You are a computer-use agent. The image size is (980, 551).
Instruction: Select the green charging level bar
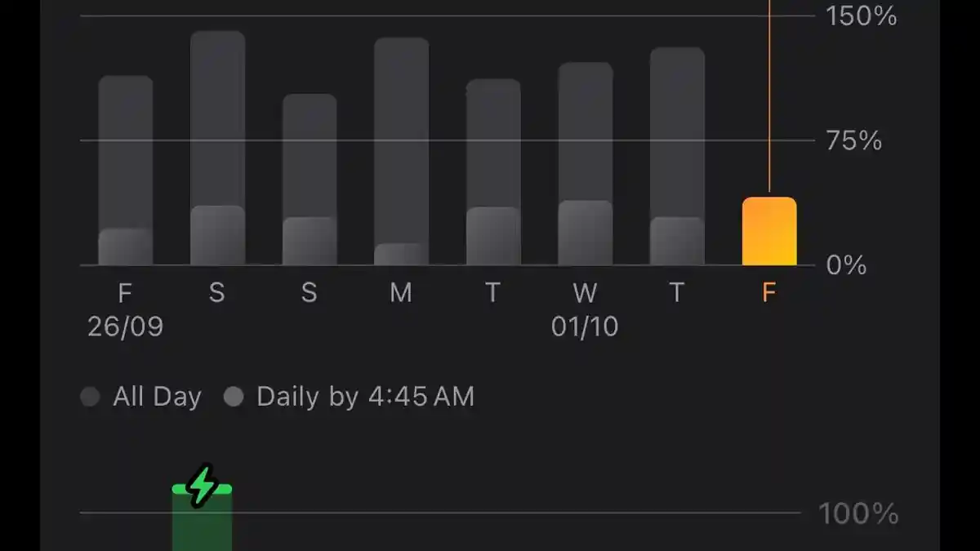[202, 524]
